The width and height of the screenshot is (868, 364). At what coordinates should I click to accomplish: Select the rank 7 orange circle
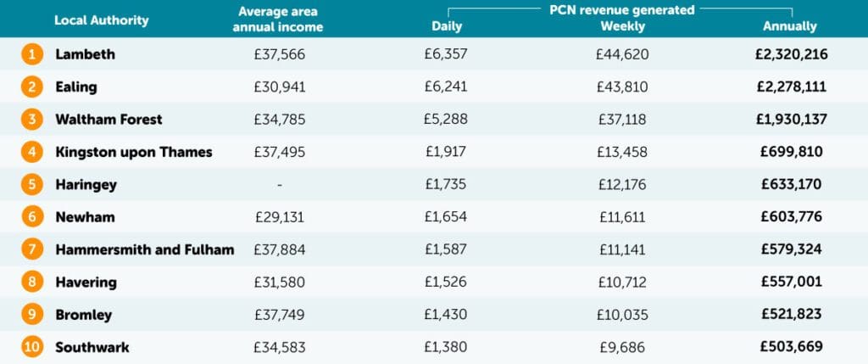click(x=32, y=249)
